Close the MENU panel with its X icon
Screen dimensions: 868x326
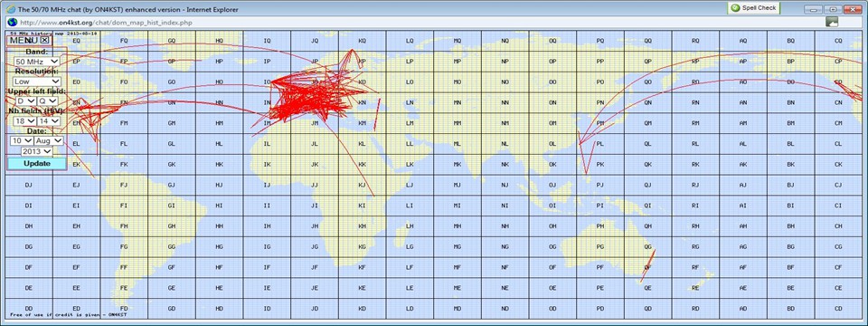tap(45, 40)
